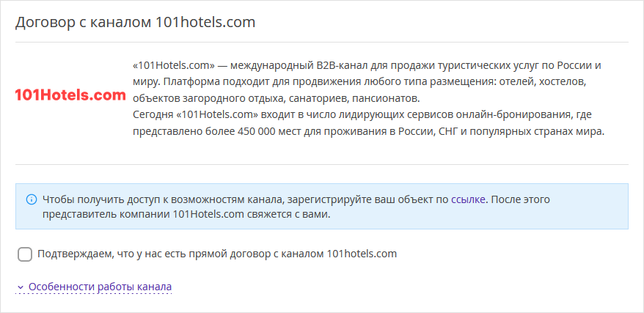Click heading Договор с каналом 101hotels.com
The width and height of the screenshot is (644, 313).
135,22
